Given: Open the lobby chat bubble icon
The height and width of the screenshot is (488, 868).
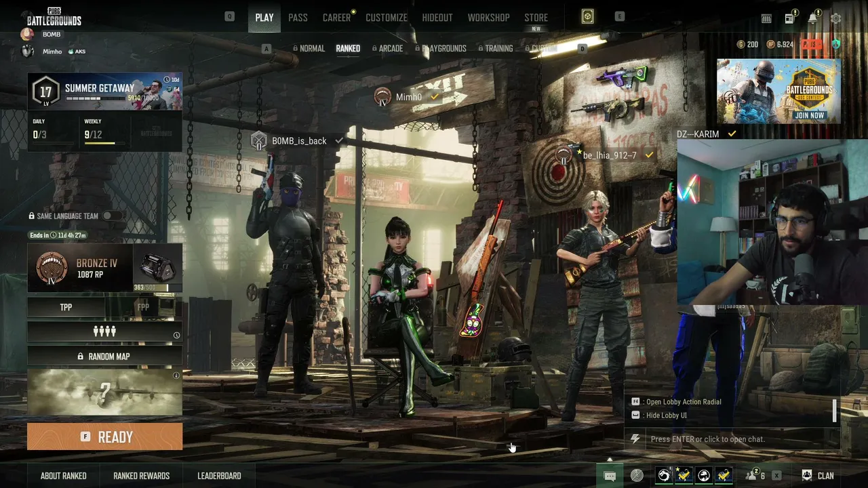Looking at the screenshot, I should [610, 476].
